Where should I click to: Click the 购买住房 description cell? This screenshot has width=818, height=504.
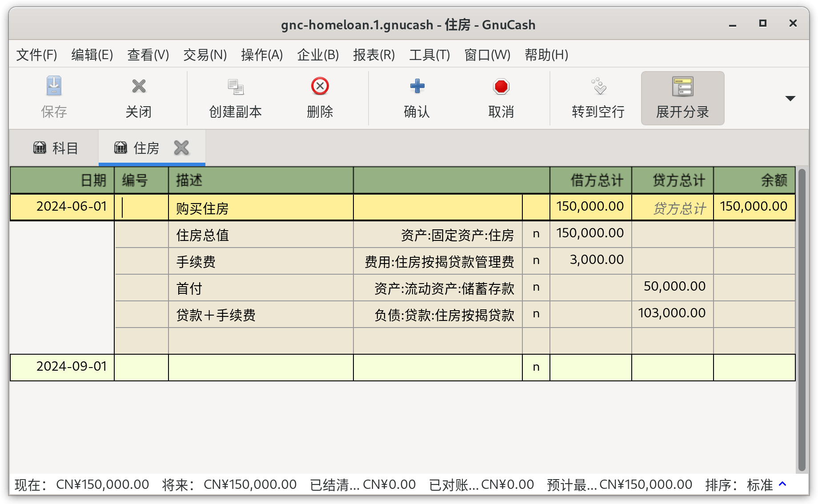click(x=261, y=207)
